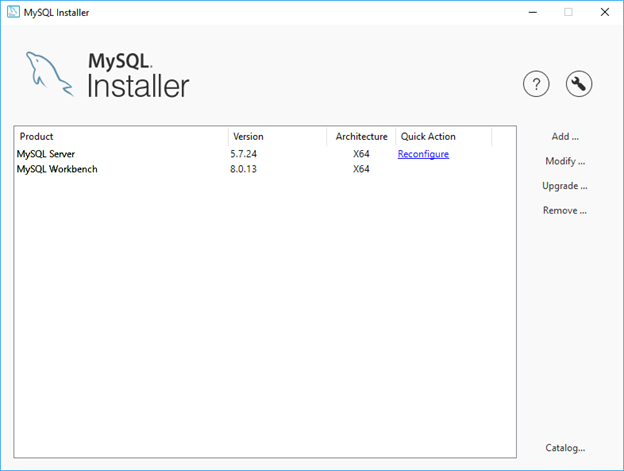Close the MySQL Installer window

(x=604, y=12)
